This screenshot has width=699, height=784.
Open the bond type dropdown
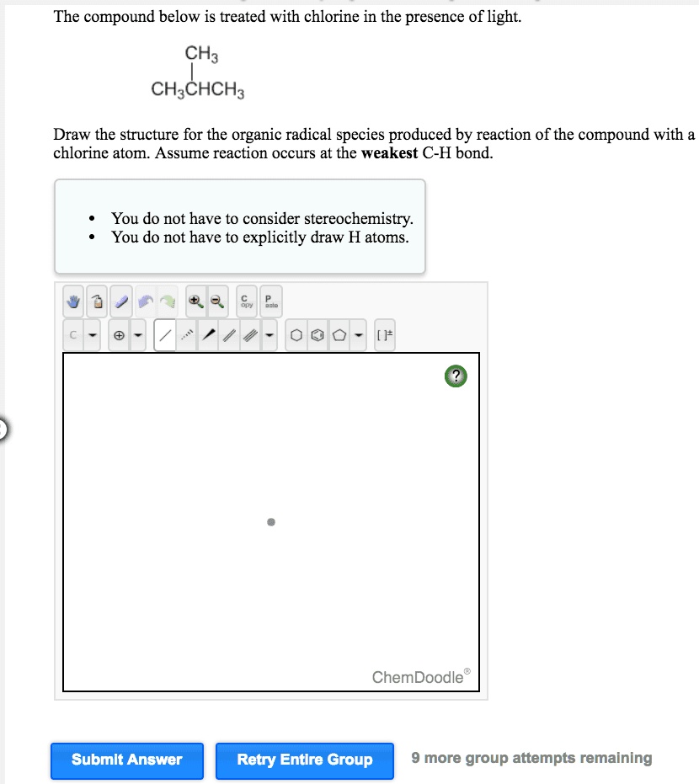[x=269, y=334]
